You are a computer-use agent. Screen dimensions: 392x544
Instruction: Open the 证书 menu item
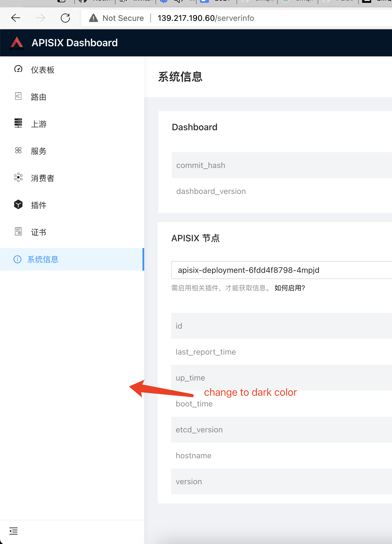72,232
